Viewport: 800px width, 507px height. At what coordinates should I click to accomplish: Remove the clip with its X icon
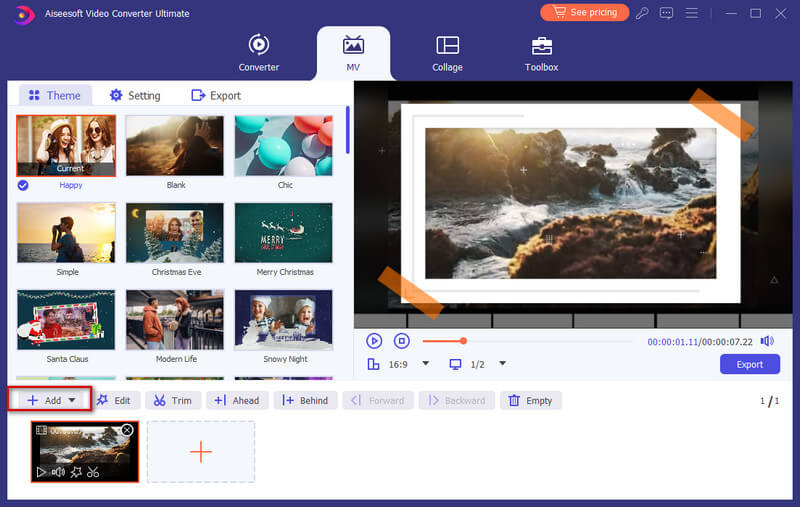coord(127,430)
